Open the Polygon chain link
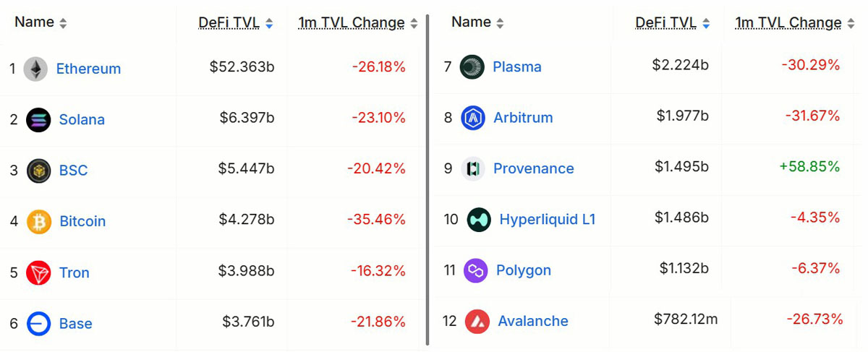Viewport: 868px width, 352px height. point(524,270)
